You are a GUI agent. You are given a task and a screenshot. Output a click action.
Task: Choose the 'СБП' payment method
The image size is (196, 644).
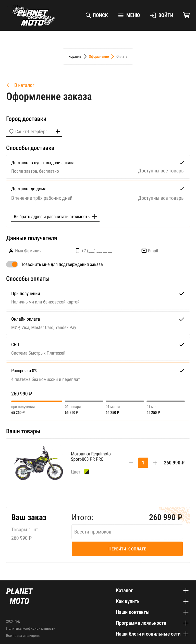[x=98, y=349]
